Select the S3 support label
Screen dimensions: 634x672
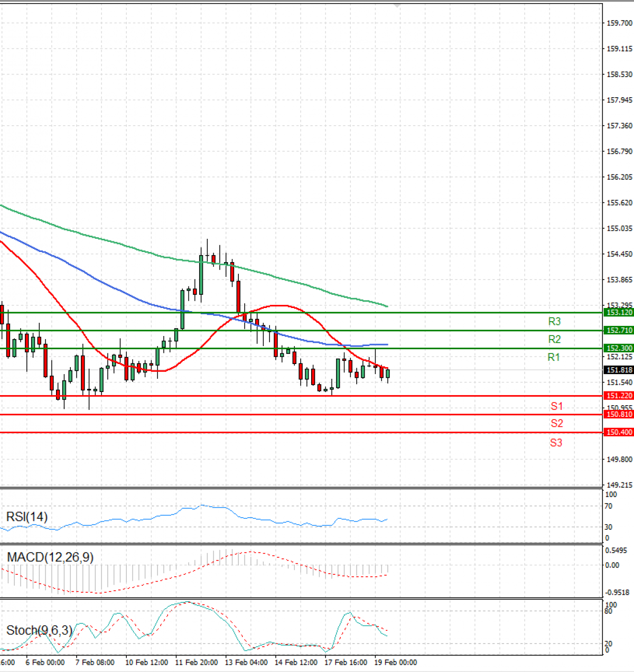[556, 443]
